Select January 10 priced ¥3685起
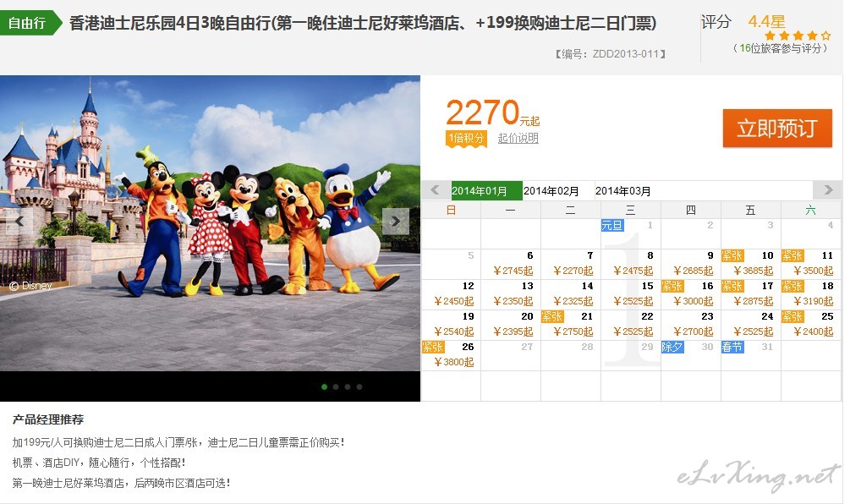The width and height of the screenshot is (850, 504). (x=751, y=264)
